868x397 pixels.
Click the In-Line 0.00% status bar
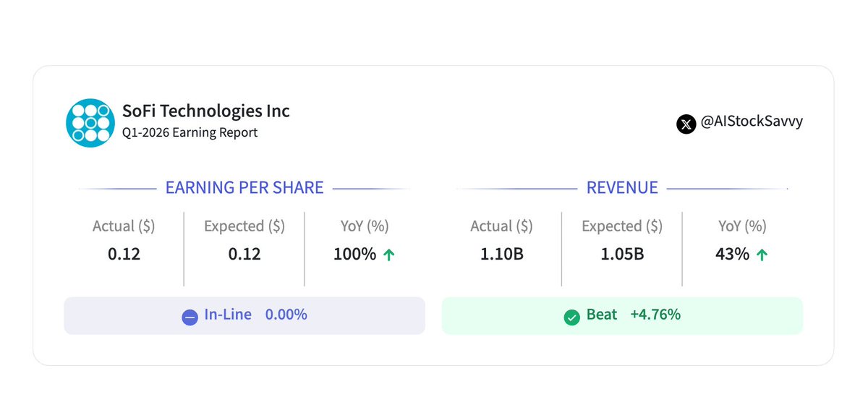(244, 316)
